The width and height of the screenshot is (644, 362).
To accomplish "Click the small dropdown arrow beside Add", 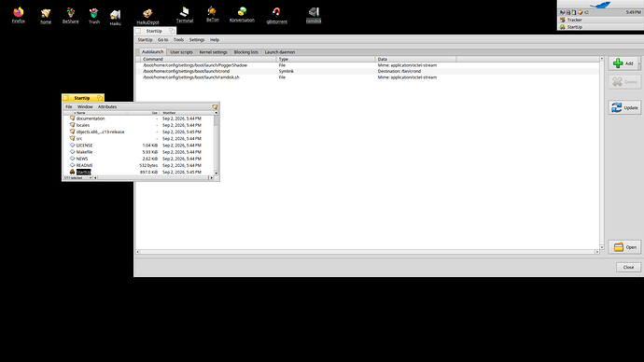I will coord(639,63).
